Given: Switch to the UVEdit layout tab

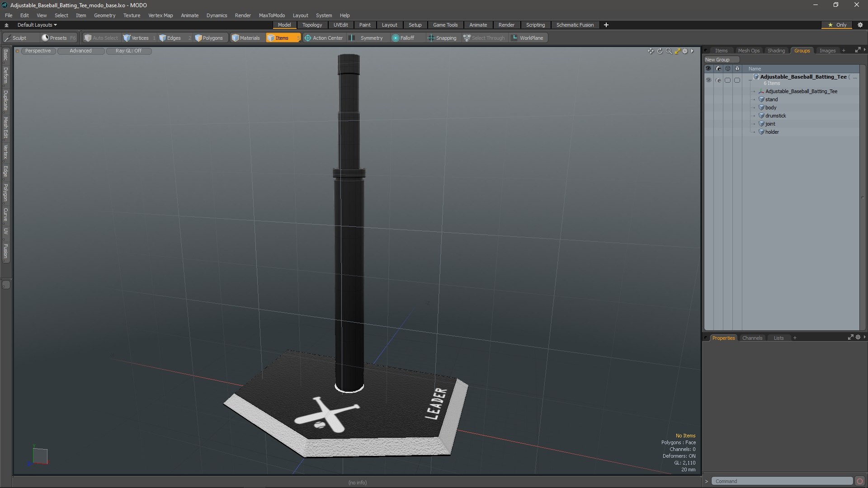Looking at the screenshot, I should click(x=341, y=25).
